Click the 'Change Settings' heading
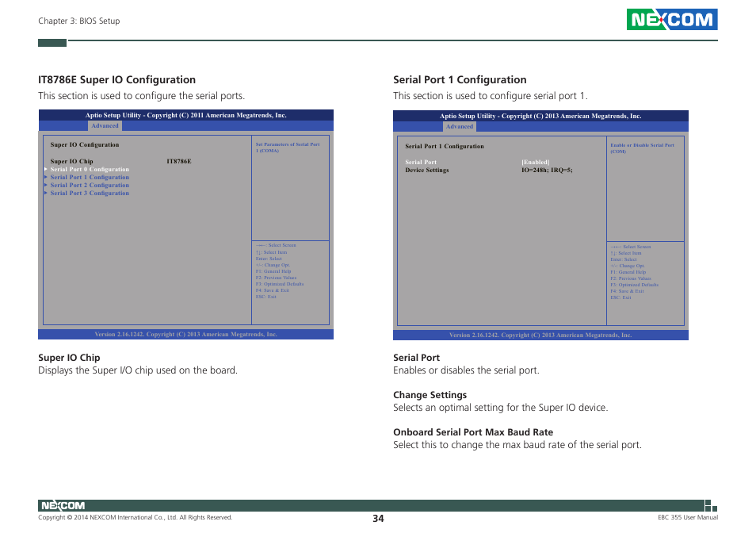The width and height of the screenshot is (756, 533). [430, 394]
